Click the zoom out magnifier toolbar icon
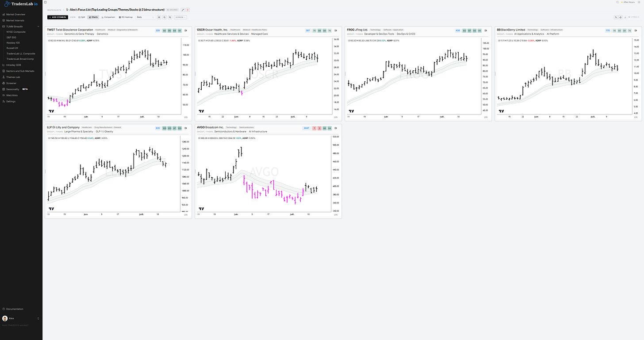Image resolution: width=644 pixels, height=340 pixels. click(170, 17)
